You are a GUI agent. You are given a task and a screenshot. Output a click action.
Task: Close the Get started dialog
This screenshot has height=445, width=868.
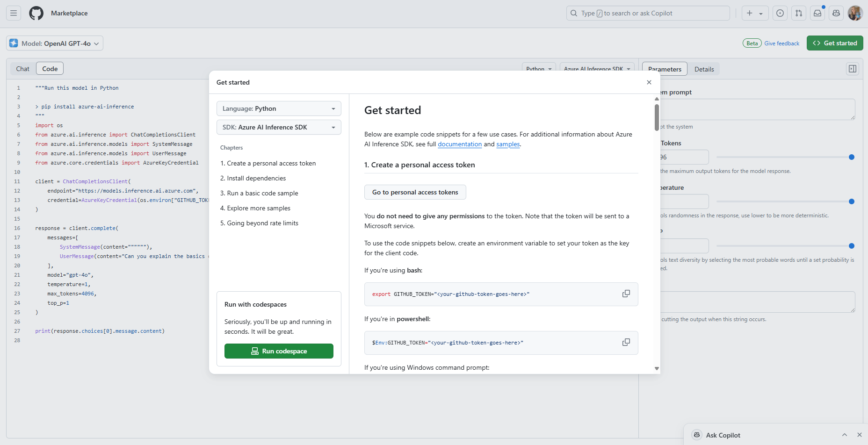649,82
